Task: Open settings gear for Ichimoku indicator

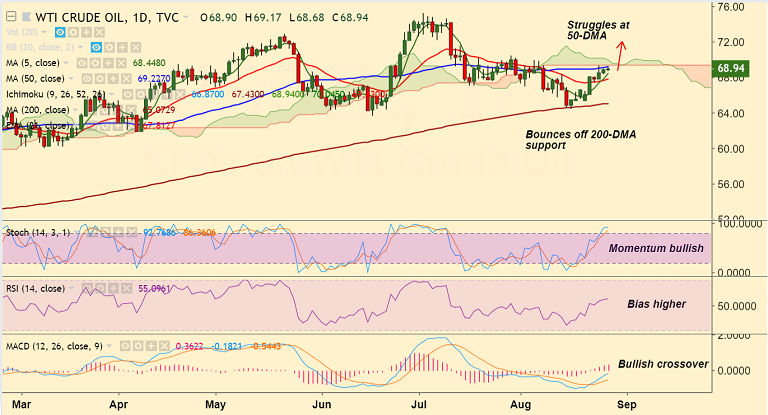Action: pyautogui.click(x=141, y=95)
